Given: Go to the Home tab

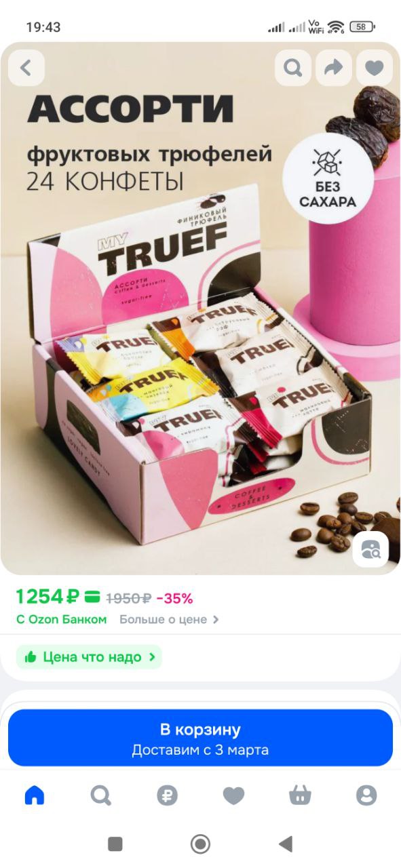Looking at the screenshot, I should tap(34, 795).
